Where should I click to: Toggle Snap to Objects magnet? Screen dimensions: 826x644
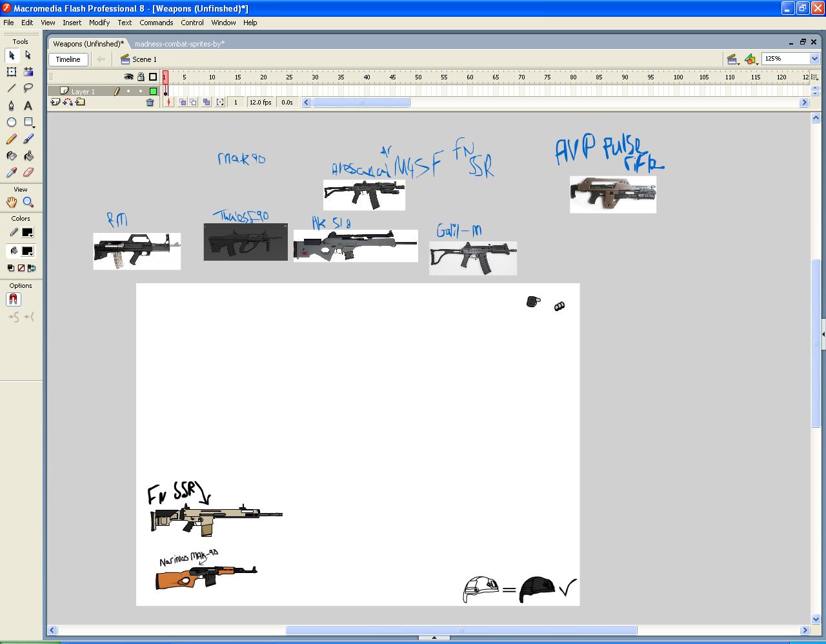(14, 299)
